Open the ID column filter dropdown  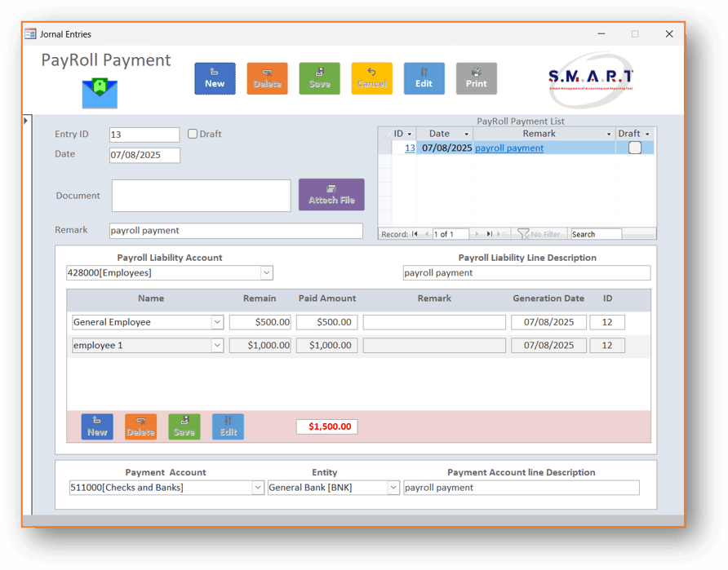tap(410, 134)
